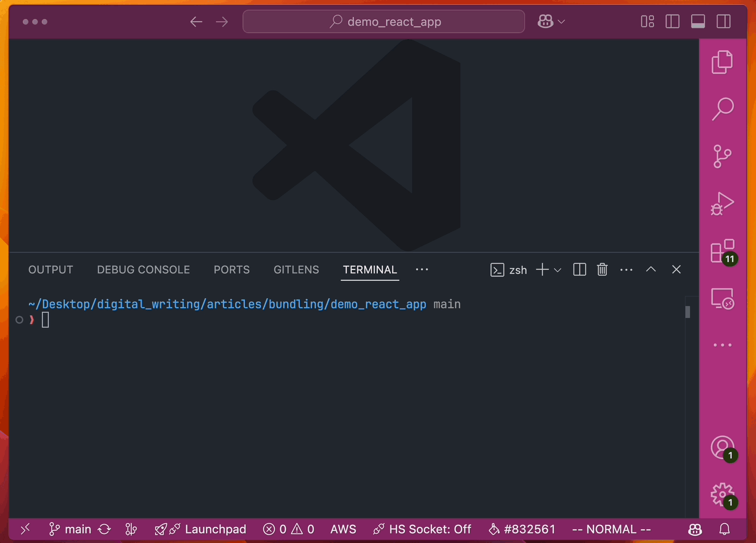This screenshot has width=756, height=543.
Task: Click the #832561 color status item
Action: (x=522, y=529)
